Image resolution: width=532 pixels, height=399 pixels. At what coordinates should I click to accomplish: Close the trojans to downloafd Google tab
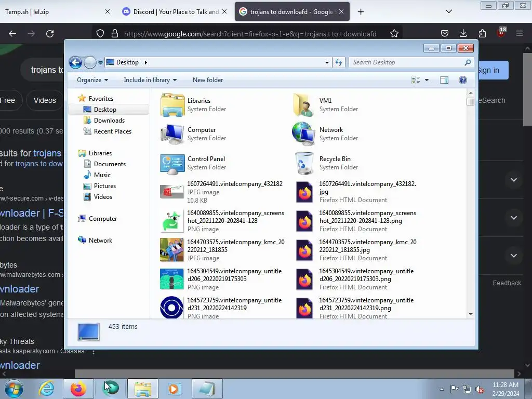(x=341, y=12)
